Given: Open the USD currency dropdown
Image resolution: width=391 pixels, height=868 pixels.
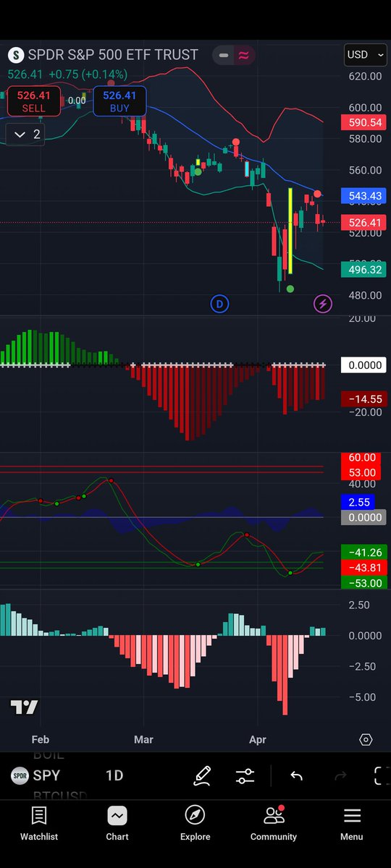Looking at the screenshot, I should pos(365,55).
